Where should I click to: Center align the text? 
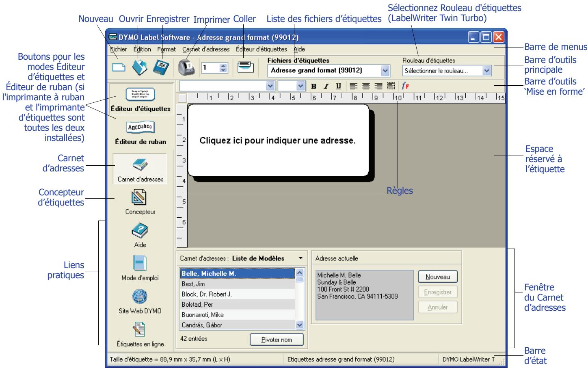pyautogui.click(x=366, y=86)
